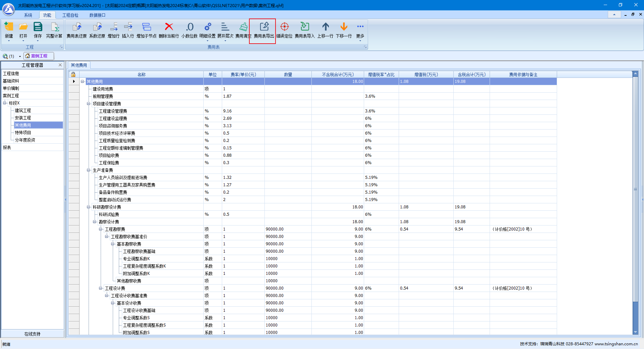Collapse 工程设计费 node
The height and width of the screenshot is (349, 644).
pos(101,288)
